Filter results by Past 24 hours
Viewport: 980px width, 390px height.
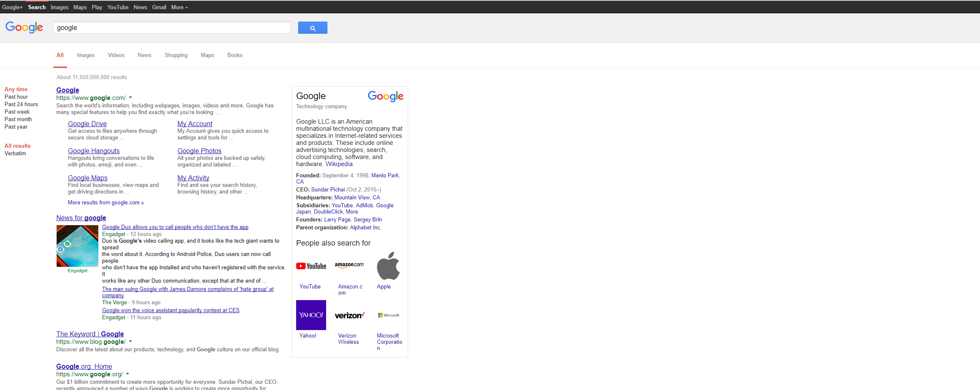coord(21,104)
